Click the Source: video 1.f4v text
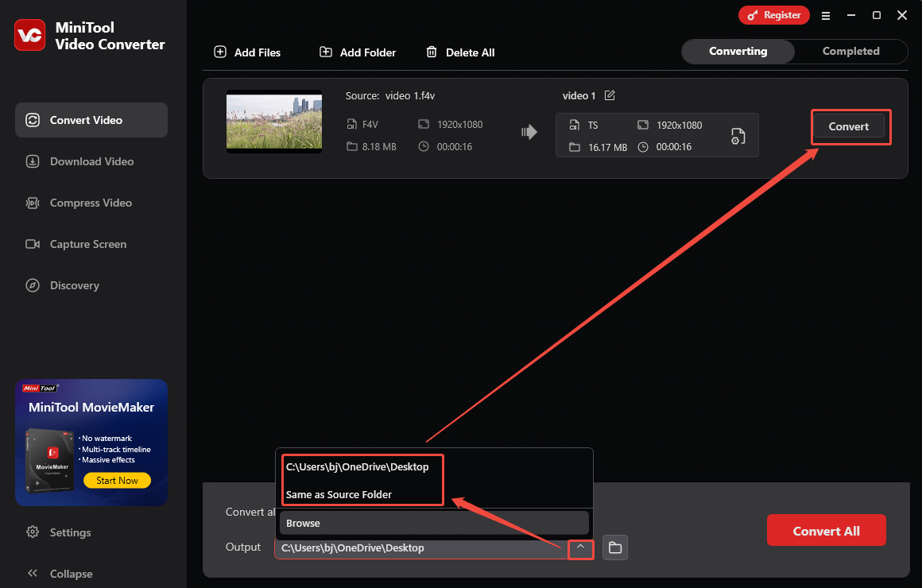Image resolution: width=922 pixels, height=588 pixels. 389,96
